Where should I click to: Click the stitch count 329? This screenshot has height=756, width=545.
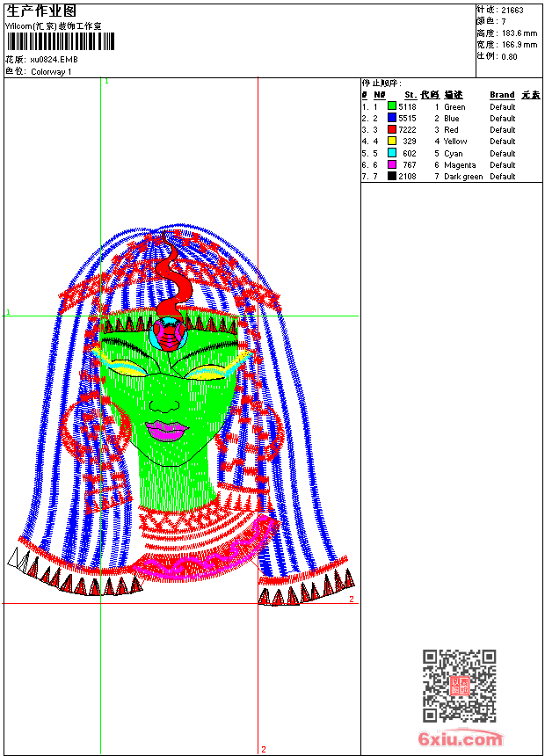410,142
